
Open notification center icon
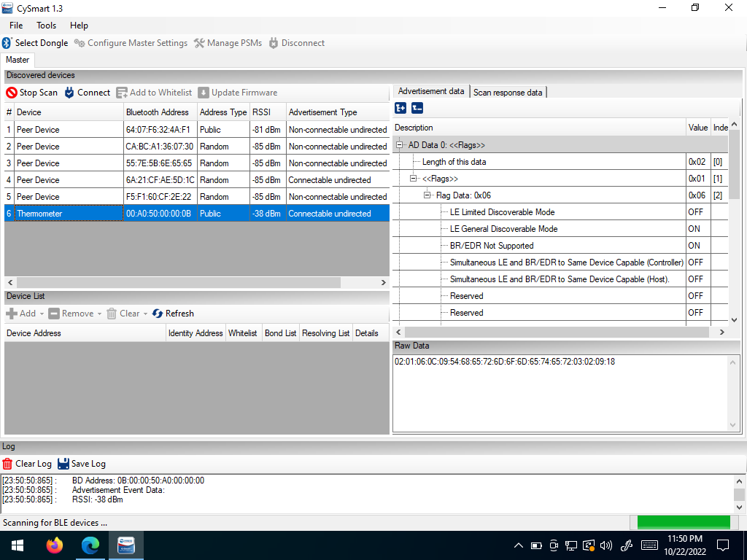[x=723, y=545]
